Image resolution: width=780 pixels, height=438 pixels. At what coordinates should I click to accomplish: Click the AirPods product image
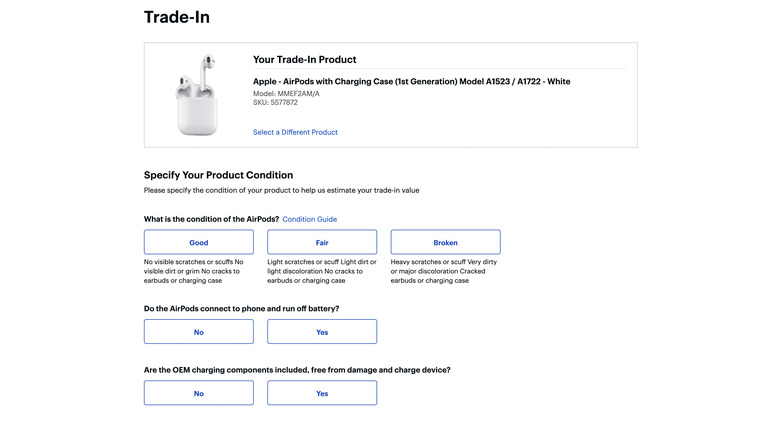(198, 95)
